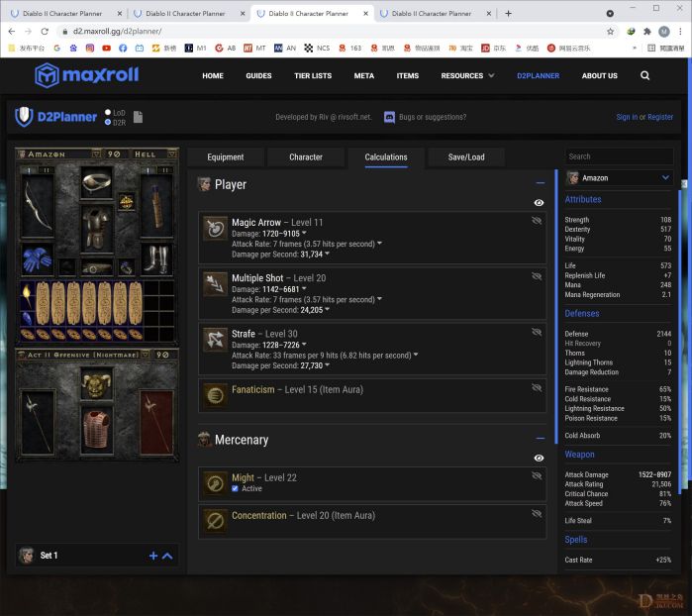Screen dimensions: 692x616
Task: Click the Strafe skill icon
Action: pos(216,340)
